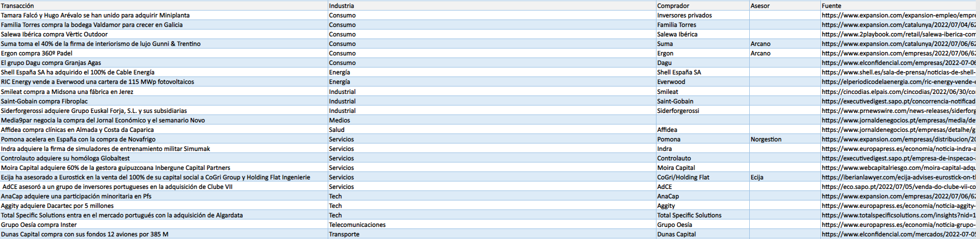980x239 pixels.
Task: Click the Total Specific Solutions entra transaction cell
Action: [x=164, y=215]
